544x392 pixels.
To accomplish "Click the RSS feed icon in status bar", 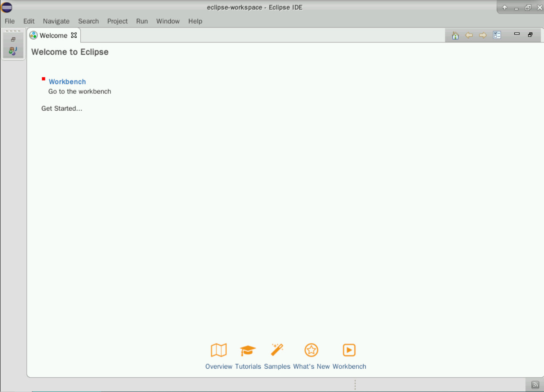I will pyautogui.click(x=535, y=385).
